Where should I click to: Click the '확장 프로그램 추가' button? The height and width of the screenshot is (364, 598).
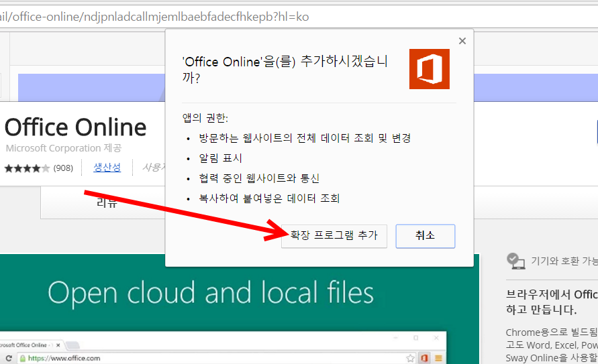click(334, 236)
